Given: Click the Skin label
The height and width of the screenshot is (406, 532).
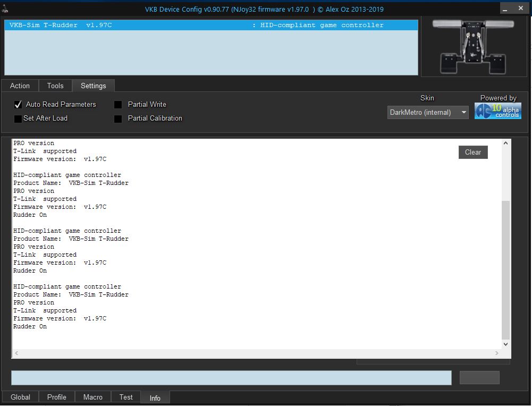Looking at the screenshot, I should [x=427, y=98].
